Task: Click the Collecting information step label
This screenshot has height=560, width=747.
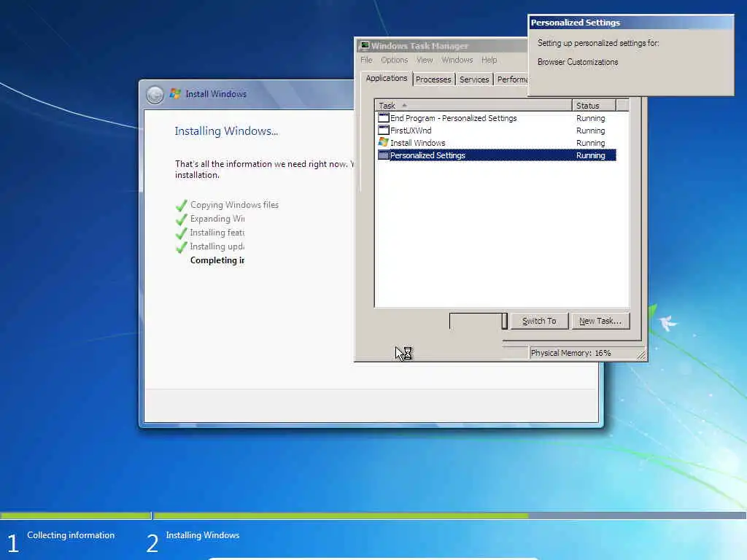Action: (x=71, y=535)
